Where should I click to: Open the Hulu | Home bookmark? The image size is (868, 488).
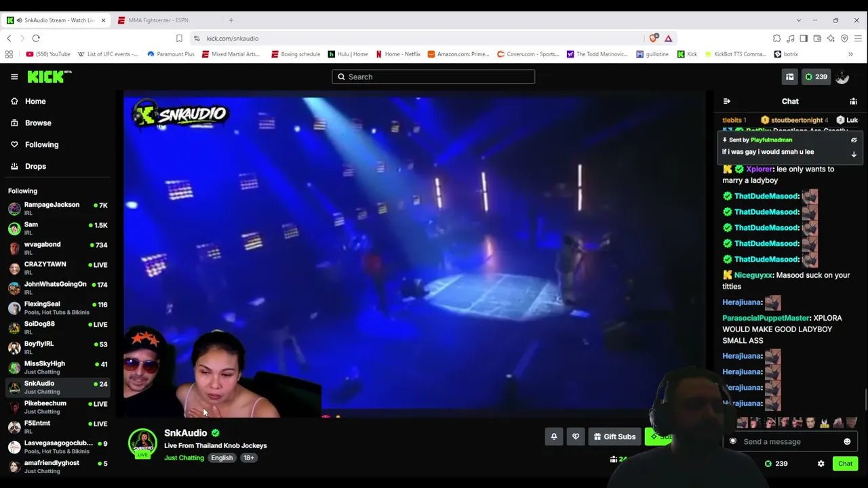[348, 54]
